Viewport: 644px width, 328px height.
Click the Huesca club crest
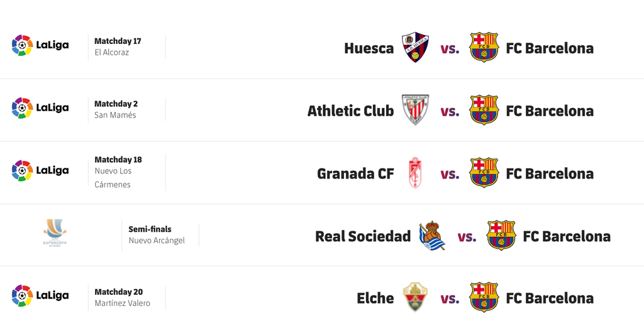[x=415, y=48]
